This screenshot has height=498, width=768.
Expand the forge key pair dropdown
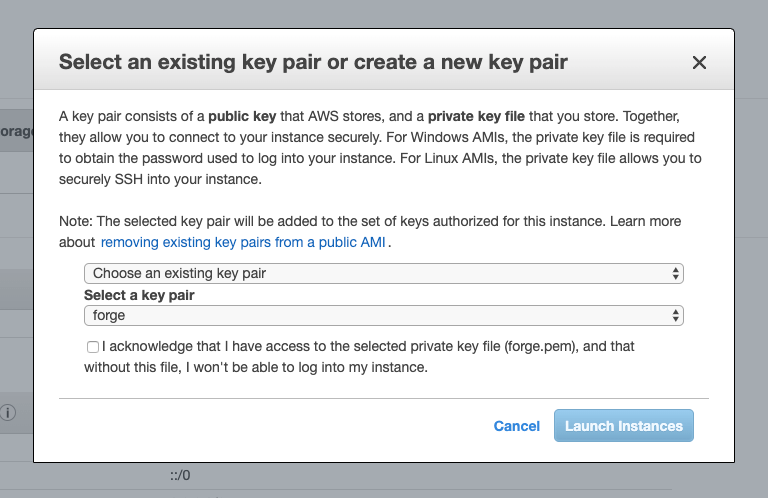point(384,315)
